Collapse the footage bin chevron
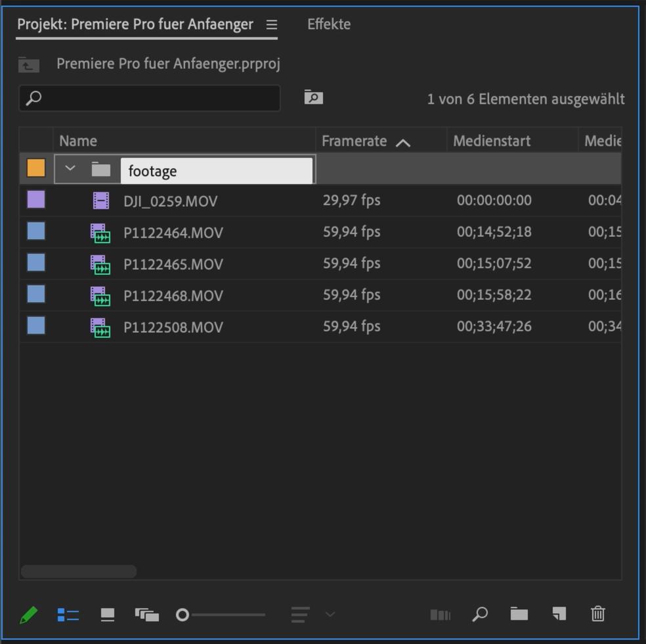Viewport: 646px width, 644px height. pos(70,169)
